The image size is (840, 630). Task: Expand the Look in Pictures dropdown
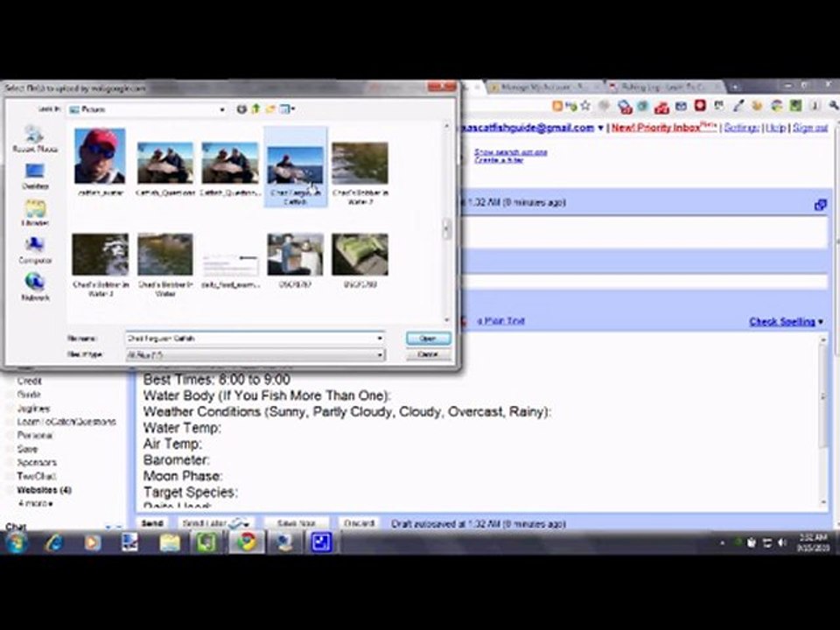pyautogui.click(x=221, y=110)
